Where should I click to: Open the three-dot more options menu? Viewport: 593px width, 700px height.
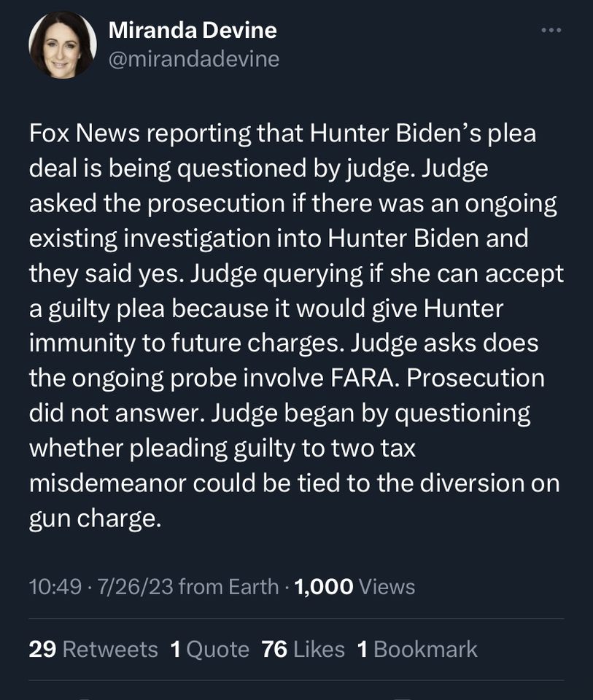coord(551,31)
